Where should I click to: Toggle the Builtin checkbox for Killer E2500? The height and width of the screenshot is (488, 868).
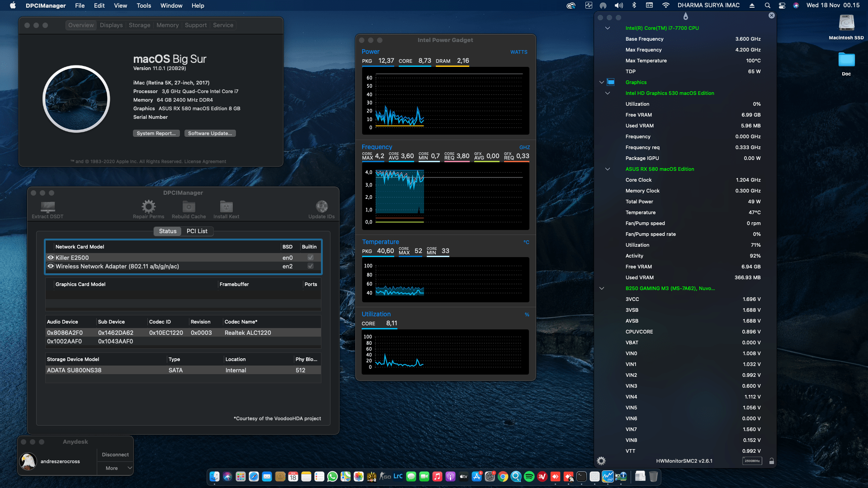click(x=310, y=257)
